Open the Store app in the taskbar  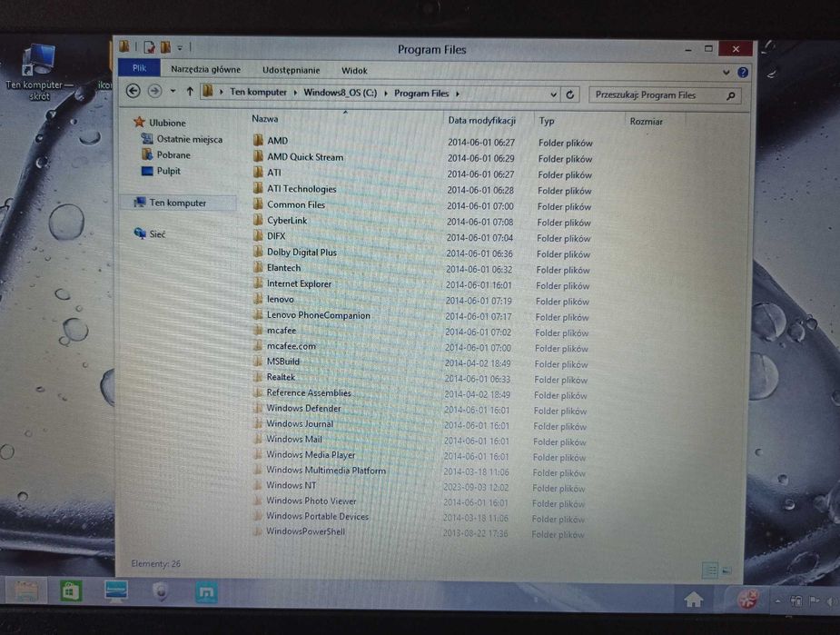(x=71, y=592)
